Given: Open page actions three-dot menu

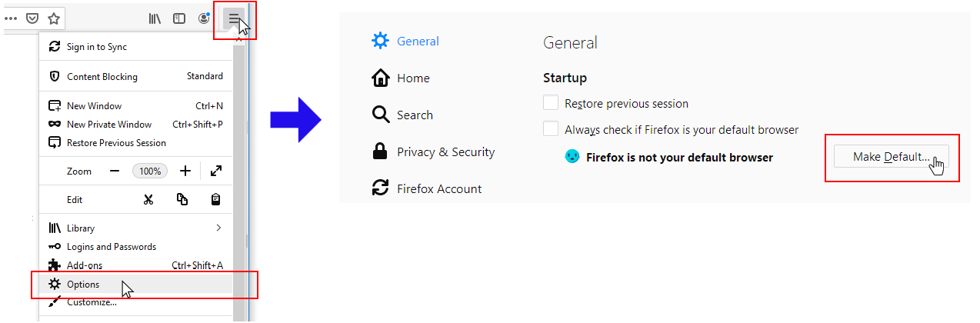Looking at the screenshot, I should 11,18.
